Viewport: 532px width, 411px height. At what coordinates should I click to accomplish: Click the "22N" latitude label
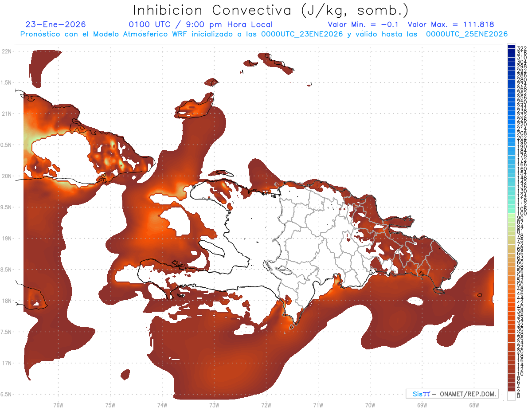tap(7, 51)
